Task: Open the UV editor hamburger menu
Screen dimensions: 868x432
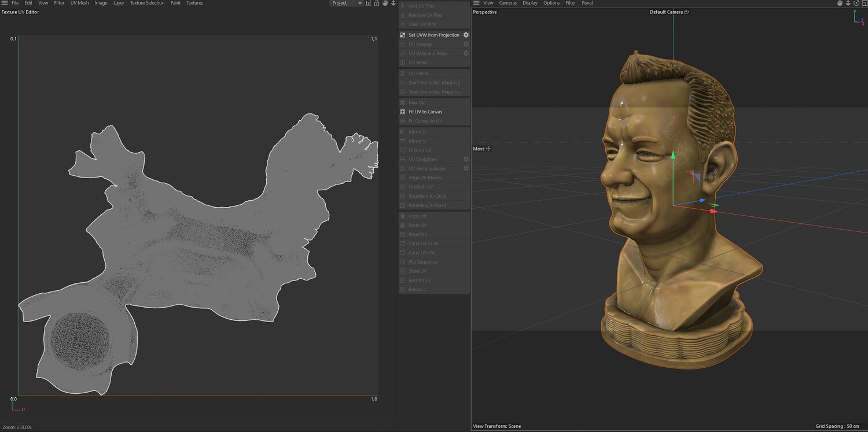Action: (5, 3)
